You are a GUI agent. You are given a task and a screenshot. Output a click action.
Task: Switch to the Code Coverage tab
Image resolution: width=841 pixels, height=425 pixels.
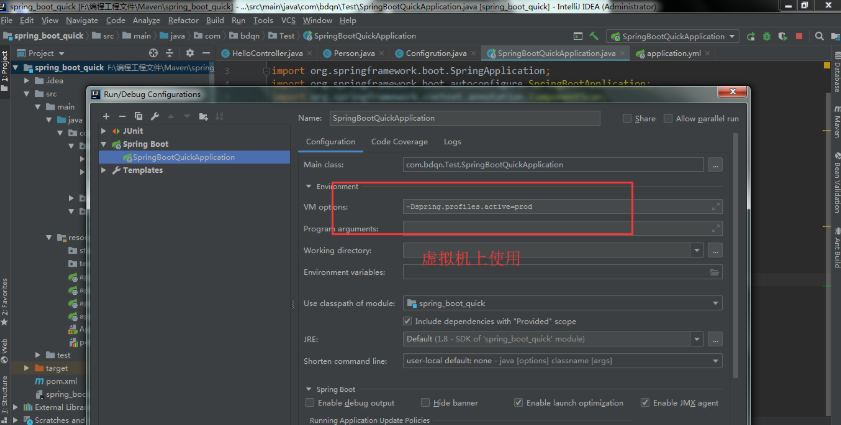click(400, 142)
